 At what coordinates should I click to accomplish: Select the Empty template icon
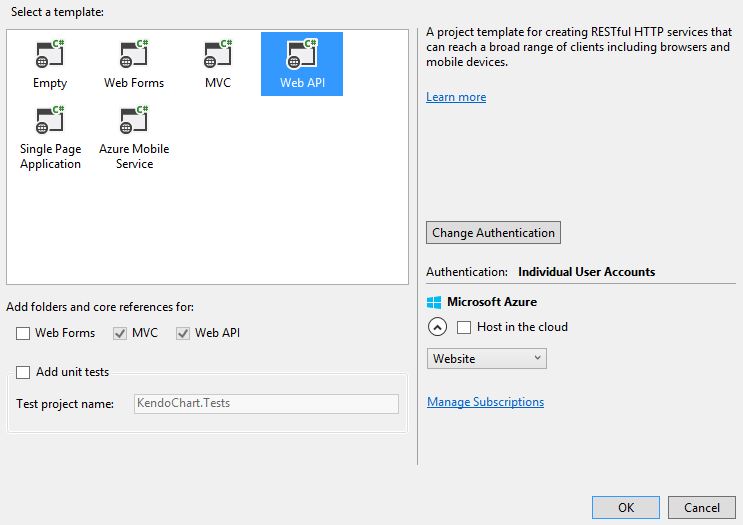pyautogui.click(x=50, y=54)
